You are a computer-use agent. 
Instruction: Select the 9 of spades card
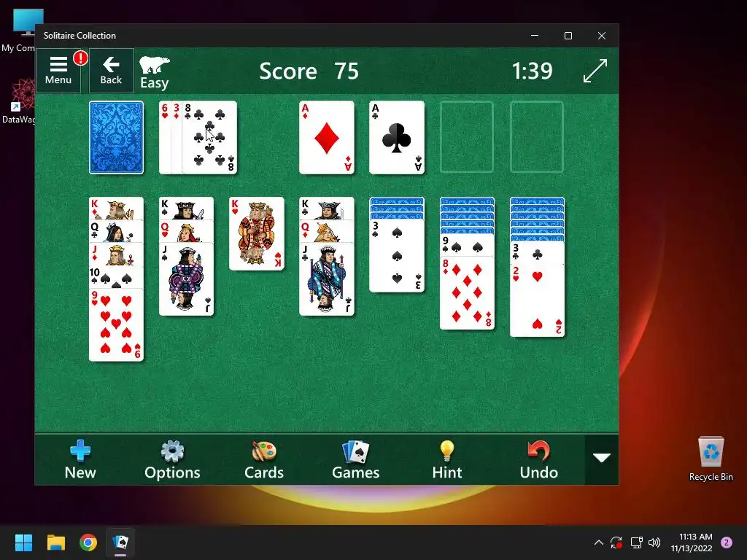[467, 245]
